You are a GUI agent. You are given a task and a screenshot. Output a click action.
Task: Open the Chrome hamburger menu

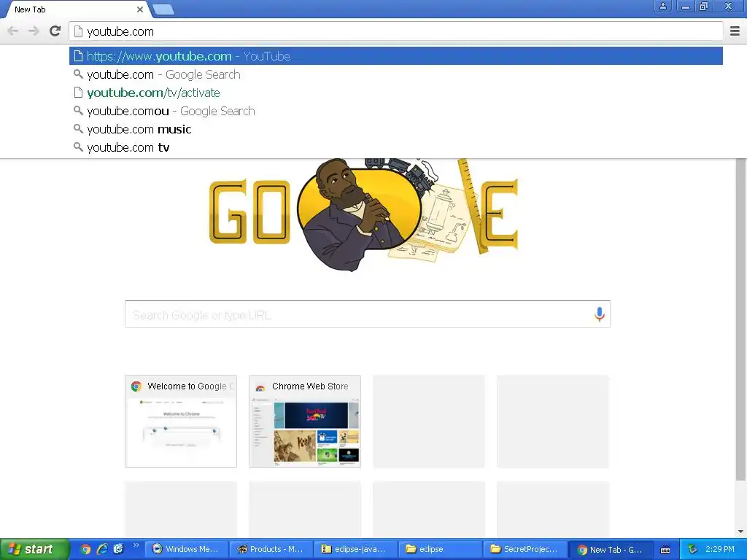tap(735, 31)
